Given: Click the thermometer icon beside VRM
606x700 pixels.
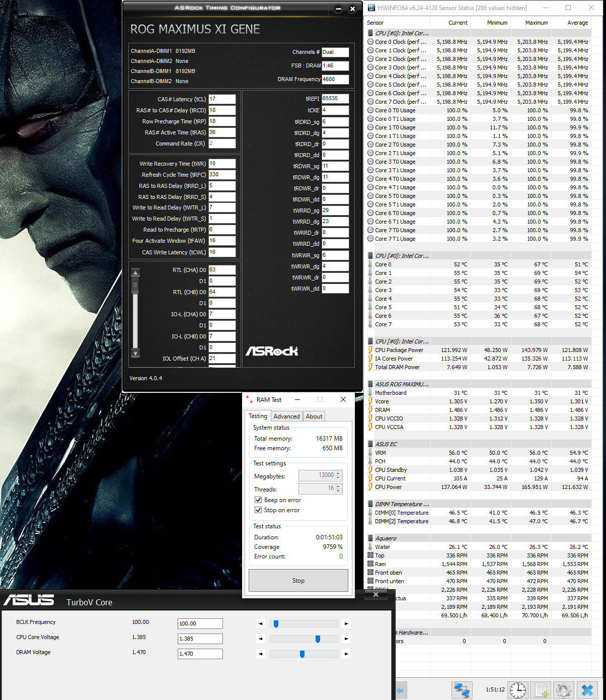Looking at the screenshot, I should pos(370,453).
